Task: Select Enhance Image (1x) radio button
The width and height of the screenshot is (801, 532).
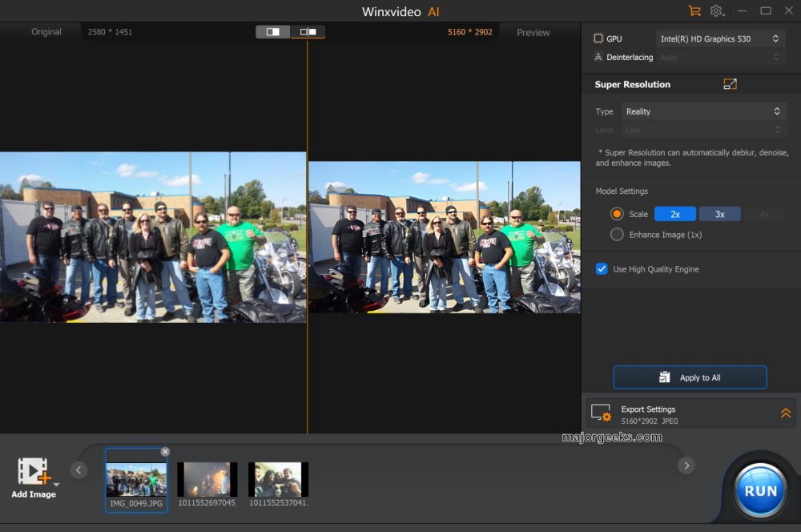Action: point(617,235)
